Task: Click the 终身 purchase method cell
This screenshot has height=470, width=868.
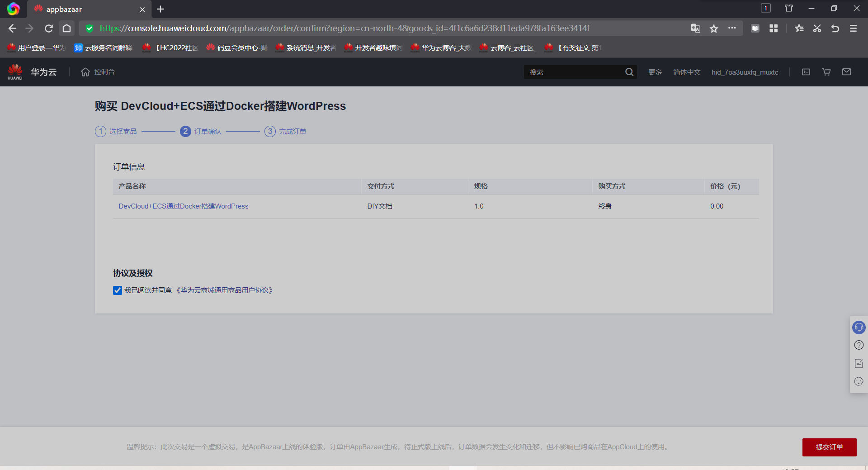Action: (x=605, y=206)
